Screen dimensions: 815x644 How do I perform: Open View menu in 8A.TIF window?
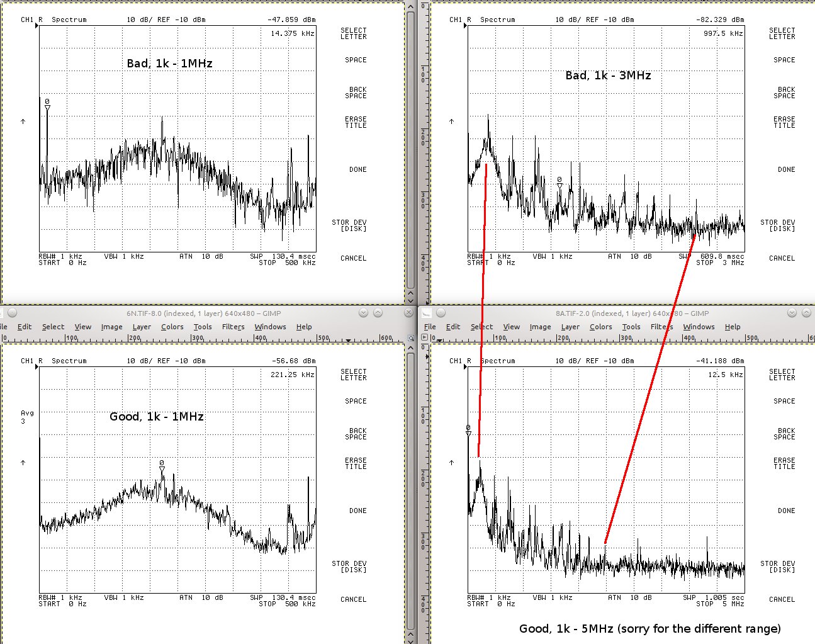[x=512, y=327]
